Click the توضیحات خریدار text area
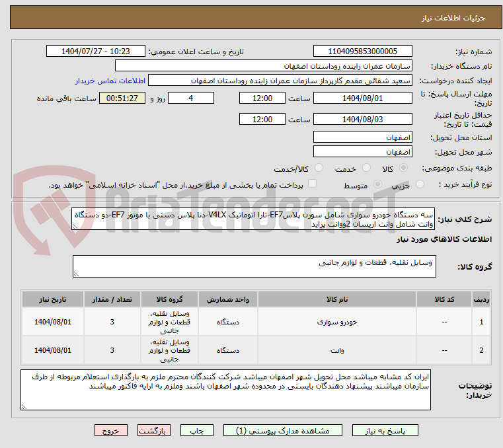The height and width of the screenshot is (448, 503). [225, 390]
